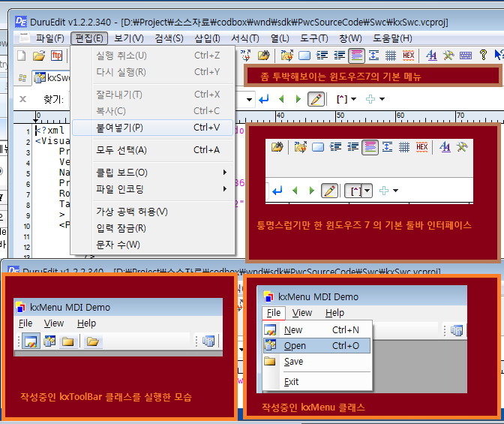The height and width of the screenshot is (424, 504).
Task: Expand the 클립 보드(O) submenu
Action: (x=153, y=173)
